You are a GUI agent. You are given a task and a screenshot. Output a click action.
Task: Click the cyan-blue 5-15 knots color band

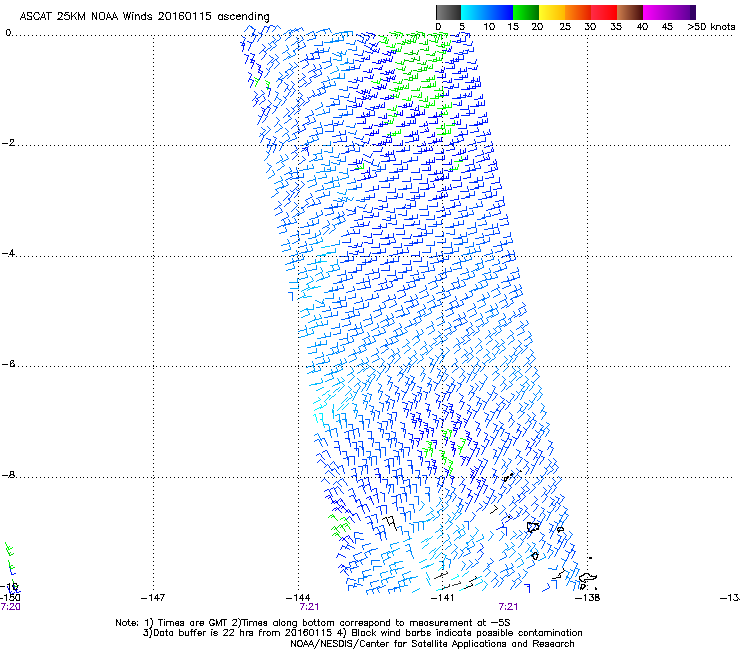pyautogui.click(x=487, y=12)
